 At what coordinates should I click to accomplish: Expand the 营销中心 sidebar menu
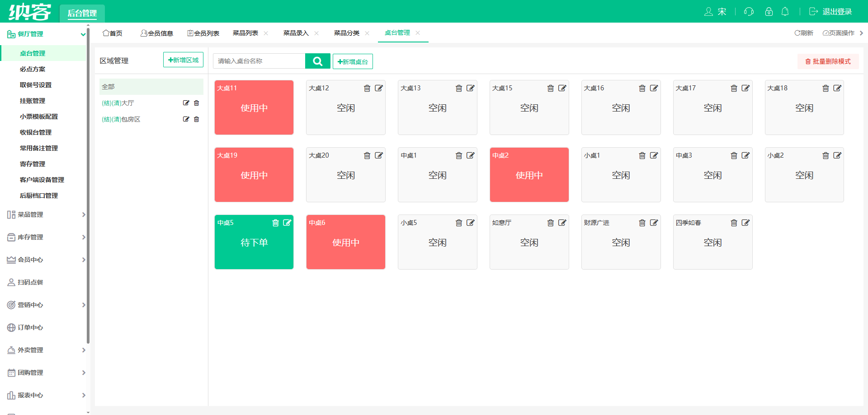84,305
